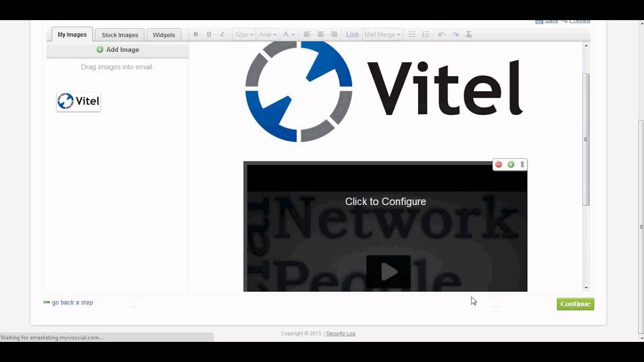Screen dimensions: 644x362
Task: Switch to Stock Images tab
Action: coord(120,35)
